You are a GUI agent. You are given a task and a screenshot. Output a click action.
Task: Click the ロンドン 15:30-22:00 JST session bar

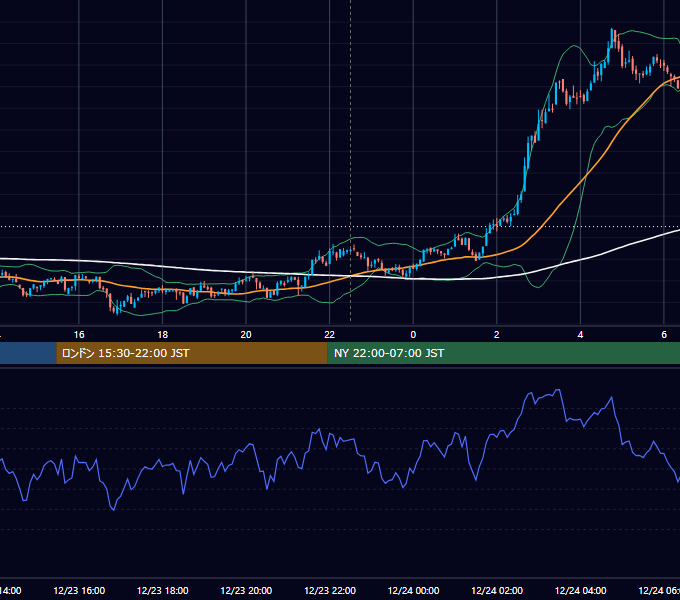(192, 353)
